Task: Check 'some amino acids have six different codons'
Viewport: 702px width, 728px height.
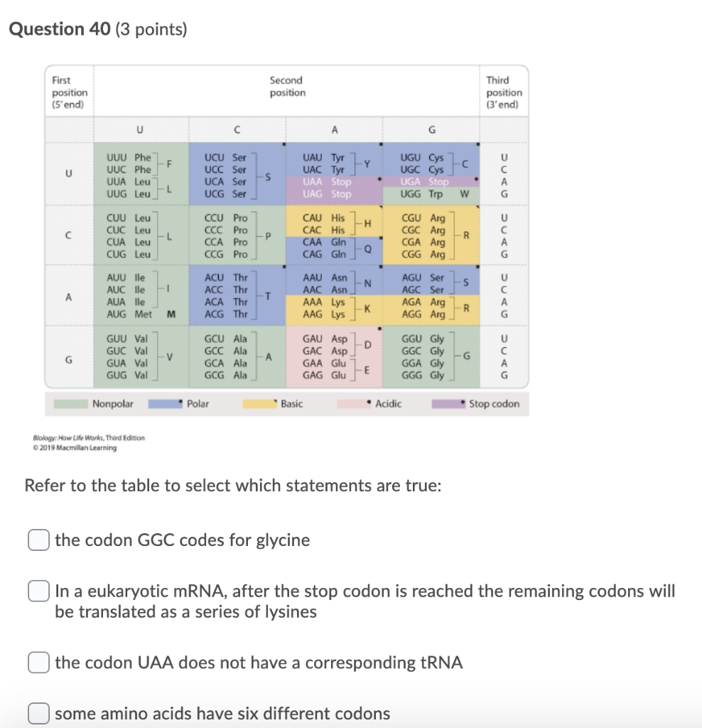Action: 39,710
